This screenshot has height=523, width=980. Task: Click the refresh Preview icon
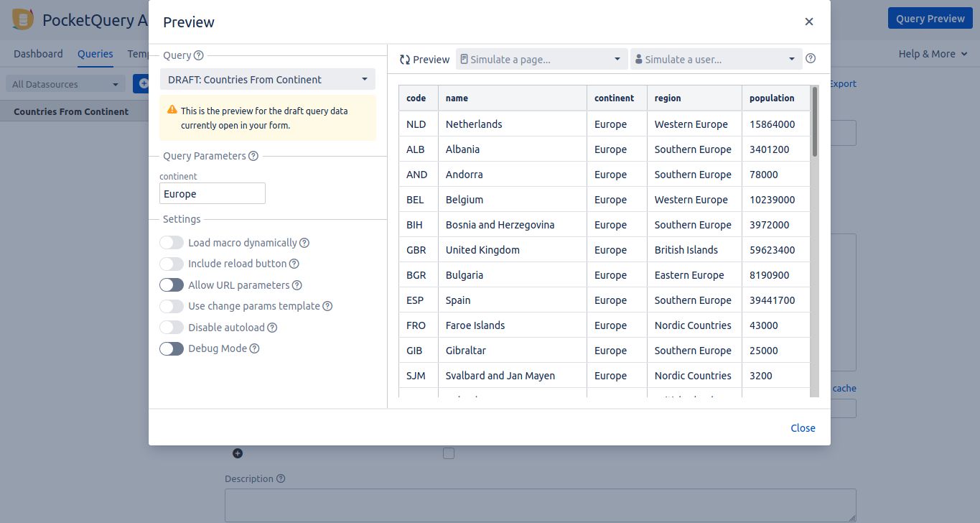click(405, 60)
